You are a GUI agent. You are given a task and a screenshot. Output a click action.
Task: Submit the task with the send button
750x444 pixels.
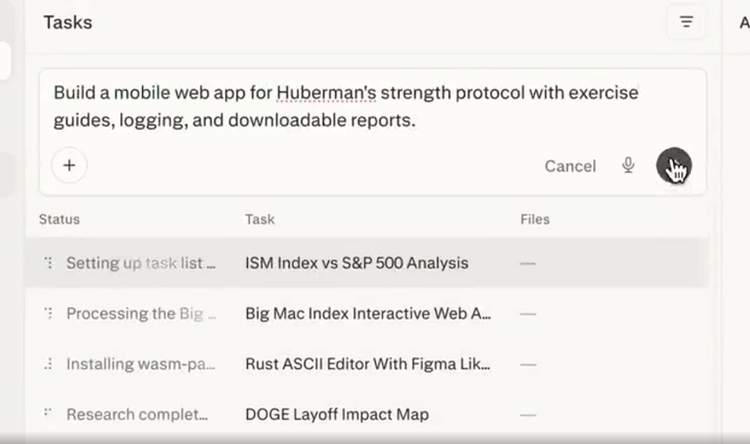(673, 166)
